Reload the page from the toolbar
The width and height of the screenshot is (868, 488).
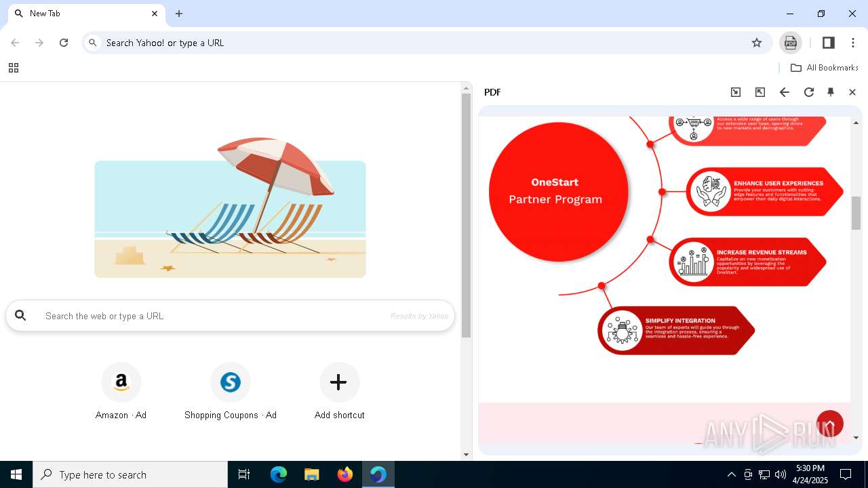click(x=64, y=43)
